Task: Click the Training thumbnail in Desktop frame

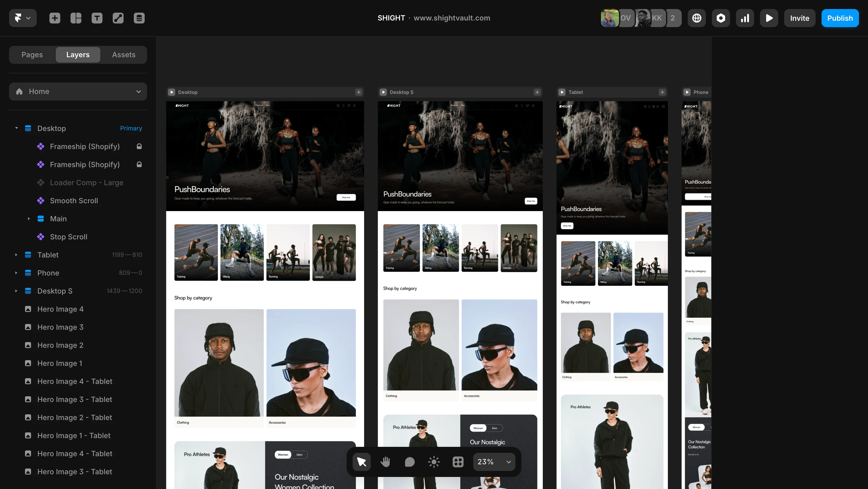Action: point(196,252)
